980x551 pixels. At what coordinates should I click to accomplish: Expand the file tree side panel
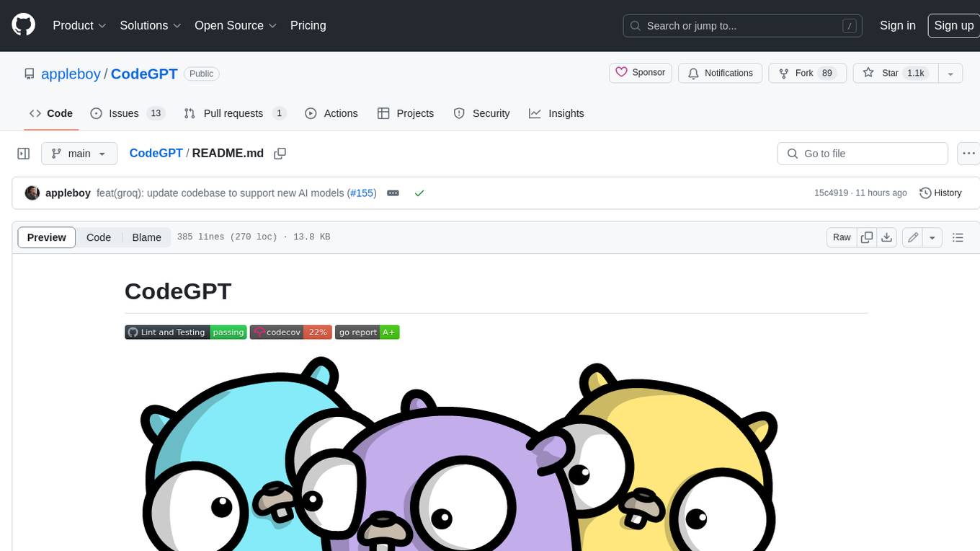[x=23, y=154]
